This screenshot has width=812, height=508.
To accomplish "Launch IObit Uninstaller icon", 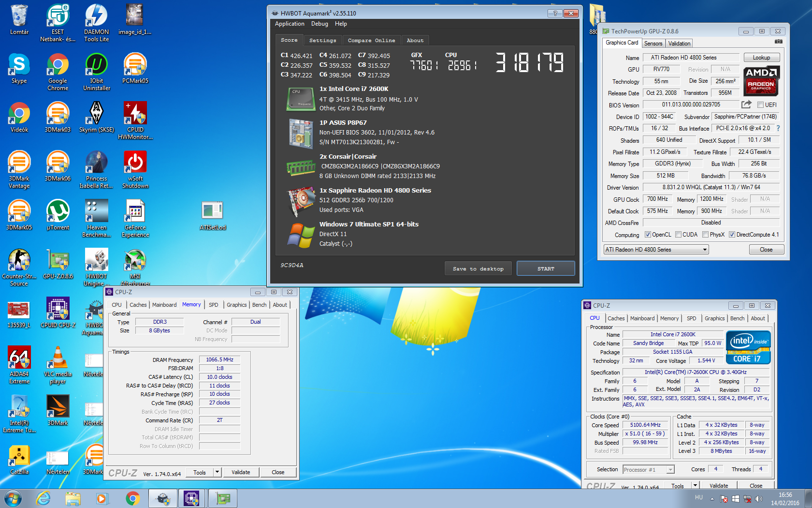I will 96,72.
